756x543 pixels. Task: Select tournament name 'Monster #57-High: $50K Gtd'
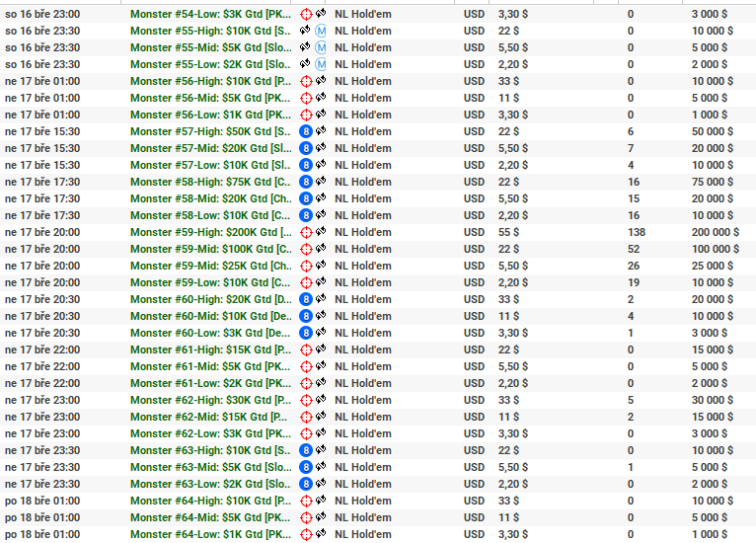point(210,131)
